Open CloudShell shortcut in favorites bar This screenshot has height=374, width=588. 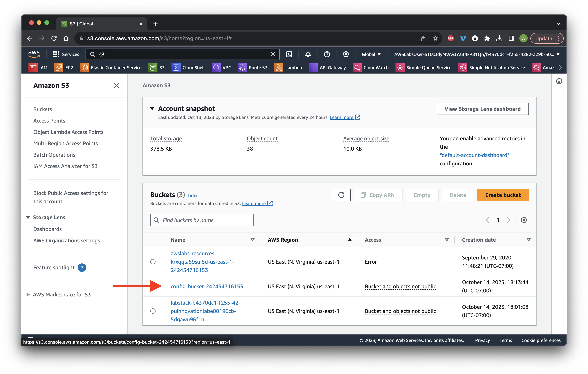click(188, 68)
